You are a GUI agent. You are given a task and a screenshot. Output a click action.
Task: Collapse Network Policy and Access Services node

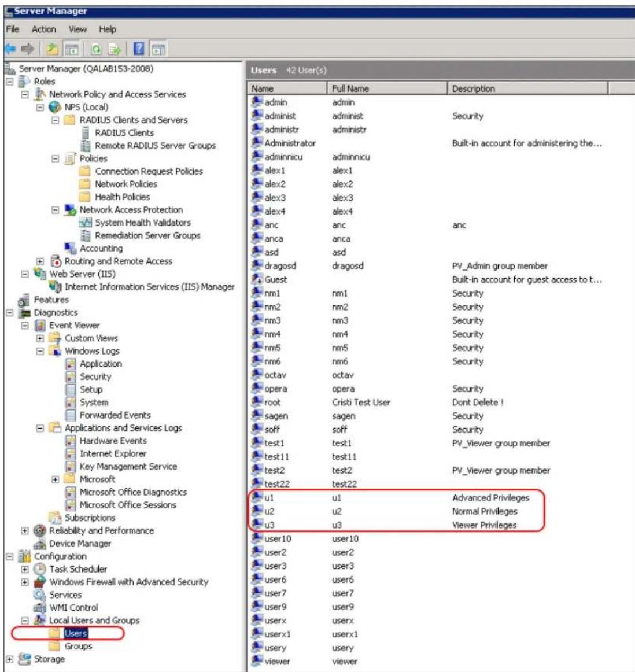25,94
